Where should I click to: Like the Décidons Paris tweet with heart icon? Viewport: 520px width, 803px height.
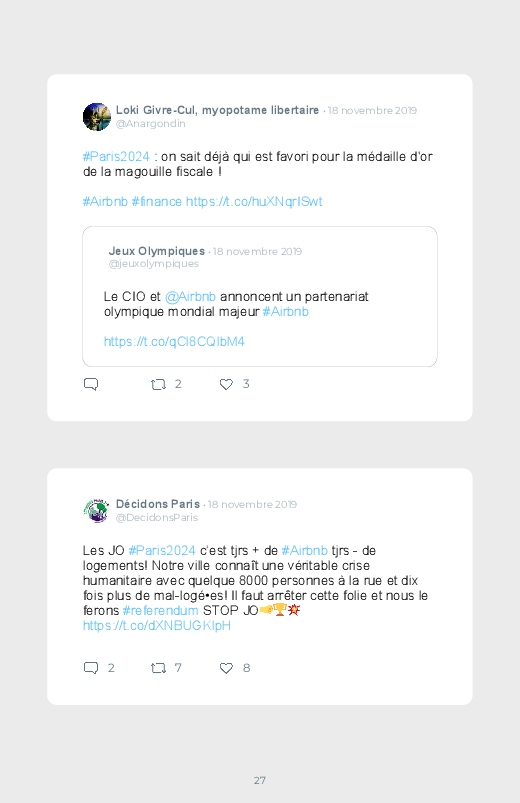click(x=226, y=668)
